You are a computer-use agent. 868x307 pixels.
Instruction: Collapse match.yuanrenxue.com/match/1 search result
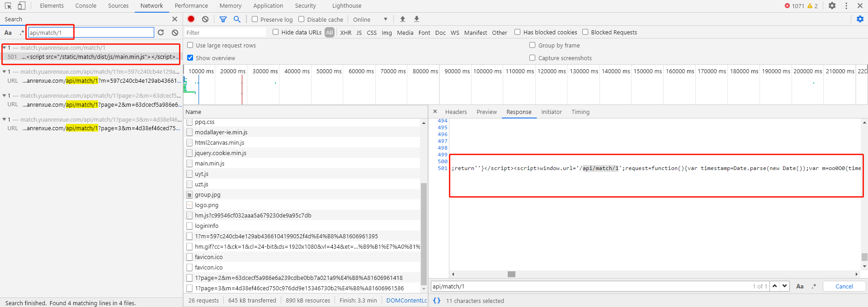[x=4, y=47]
